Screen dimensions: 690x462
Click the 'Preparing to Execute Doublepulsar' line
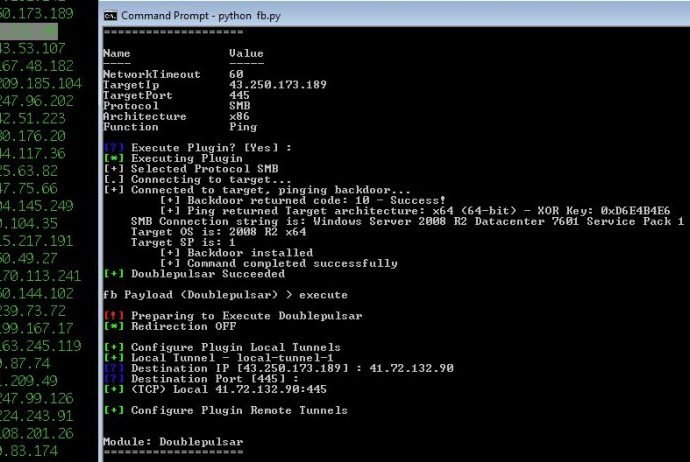coord(233,316)
